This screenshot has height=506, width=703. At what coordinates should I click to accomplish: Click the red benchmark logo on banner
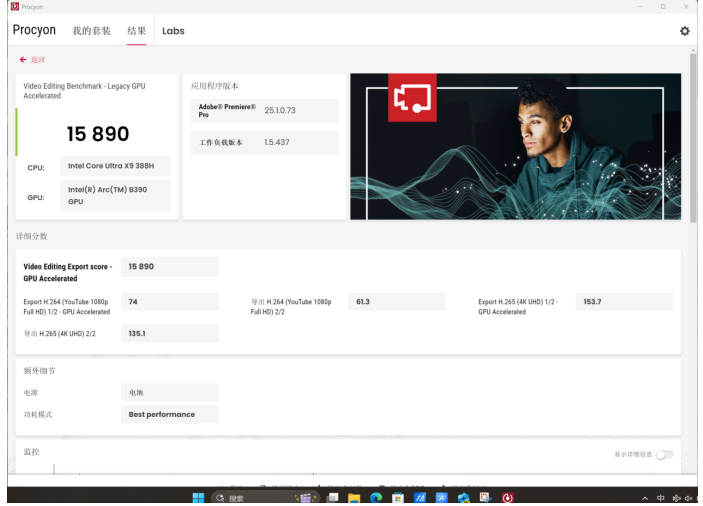coord(412,97)
